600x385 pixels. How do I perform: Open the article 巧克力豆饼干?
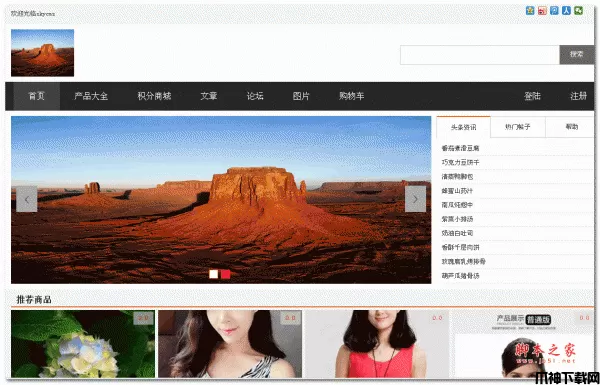point(460,162)
